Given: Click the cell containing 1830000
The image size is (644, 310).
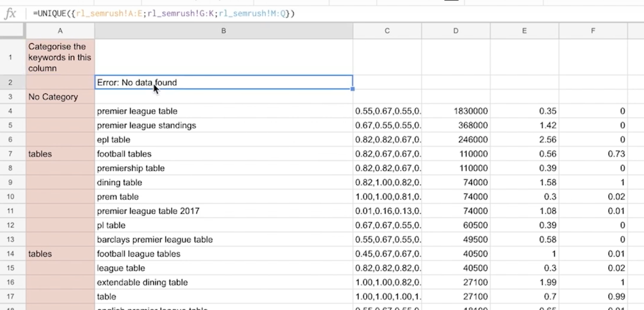Looking at the screenshot, I should click(456, 111).
